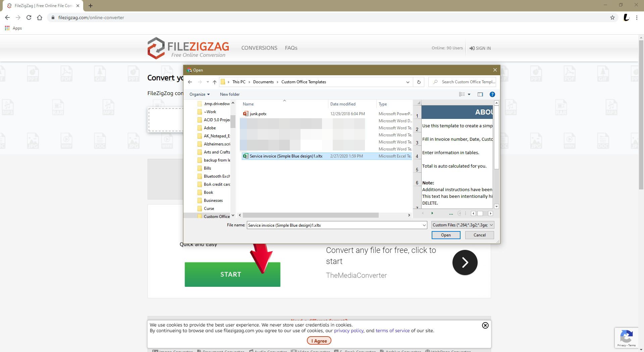Bookmark this page with the star icon
This screenshot has width=644, height=352.
[x=612, y=17]
